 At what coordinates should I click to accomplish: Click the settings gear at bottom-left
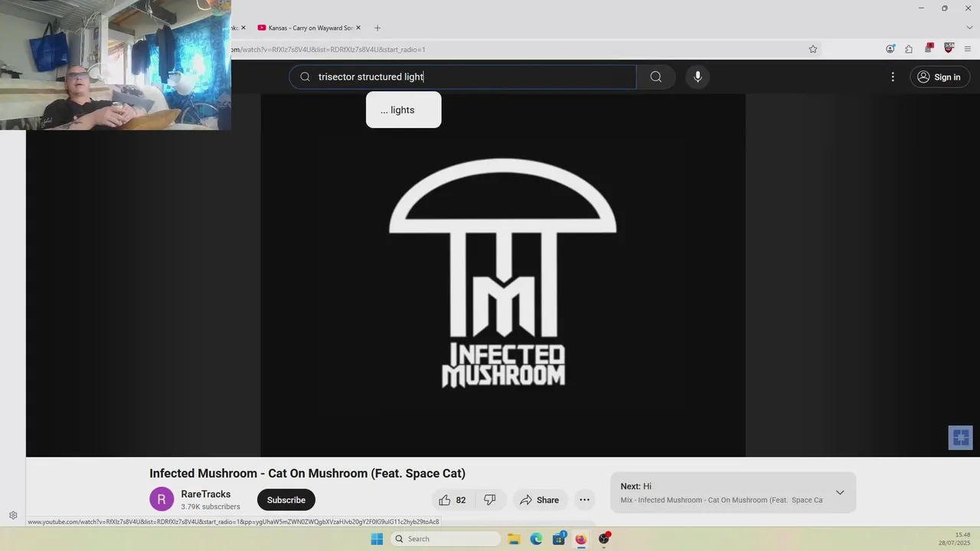click(13, 516)
